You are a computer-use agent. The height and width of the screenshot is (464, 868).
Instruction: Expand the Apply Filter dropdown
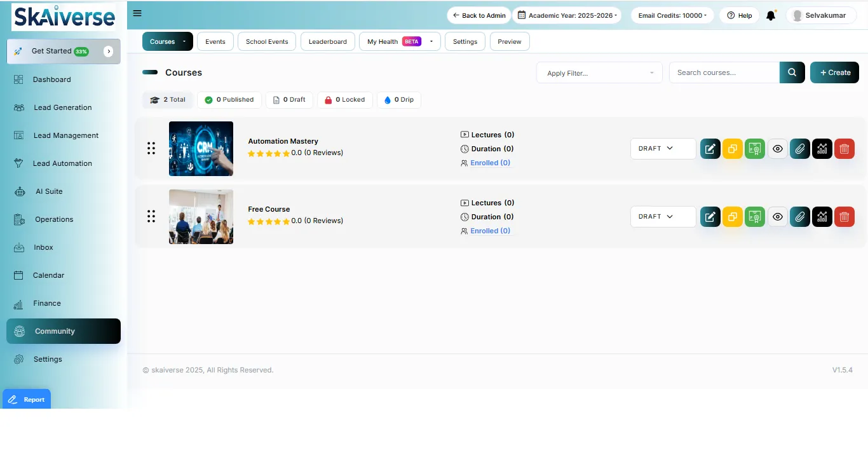pos(599,73)
